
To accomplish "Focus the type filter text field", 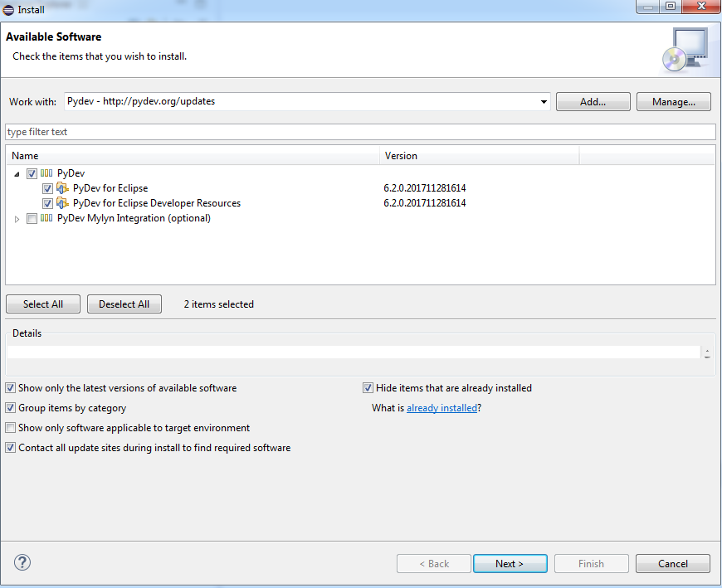I will [360, 132].
